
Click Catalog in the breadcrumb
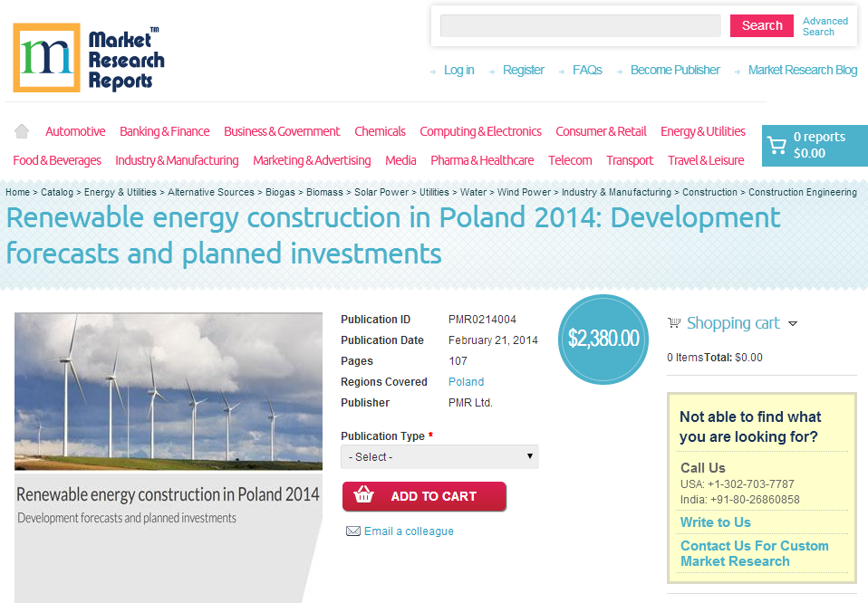click(57, 192)
